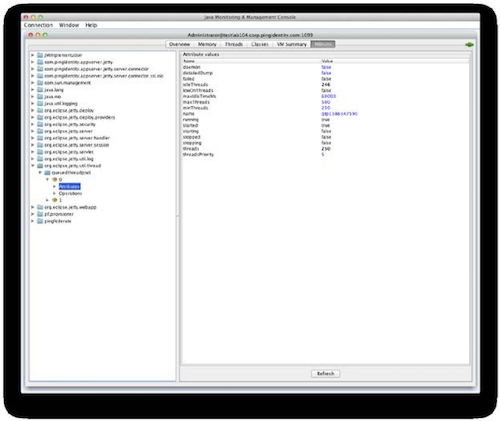
Task: Click the pf.provisioner folder icon
Action: (40, 214)
